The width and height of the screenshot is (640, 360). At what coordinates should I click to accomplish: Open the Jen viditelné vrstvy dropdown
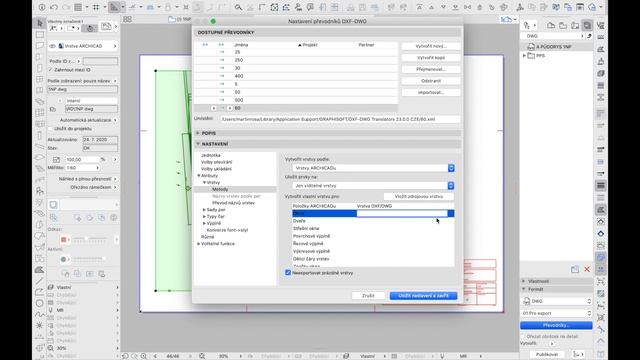coord(373,186)
